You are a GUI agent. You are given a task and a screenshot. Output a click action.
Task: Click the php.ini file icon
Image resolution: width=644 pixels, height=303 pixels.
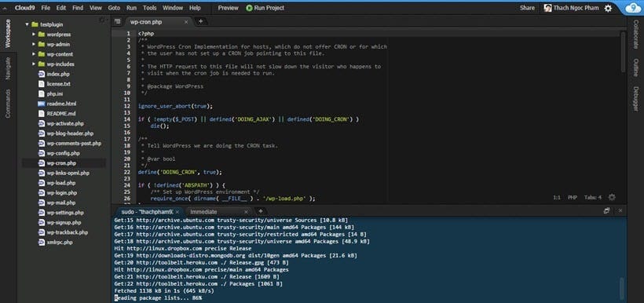pyautogui.click(x=42, y=93)
